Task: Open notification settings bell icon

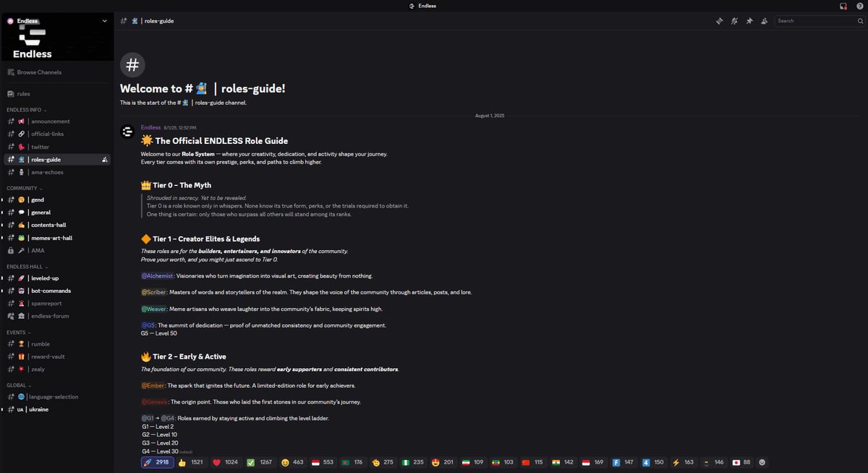Action: click(x=734, y=21)
